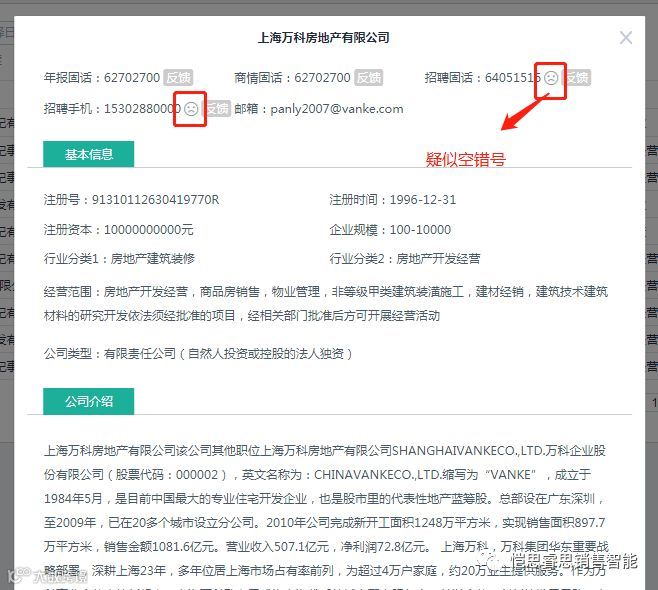Click the 上海万科房地产有限公司 dialog title
Viewport: 658px width, 590px height.
pos(324,38)
